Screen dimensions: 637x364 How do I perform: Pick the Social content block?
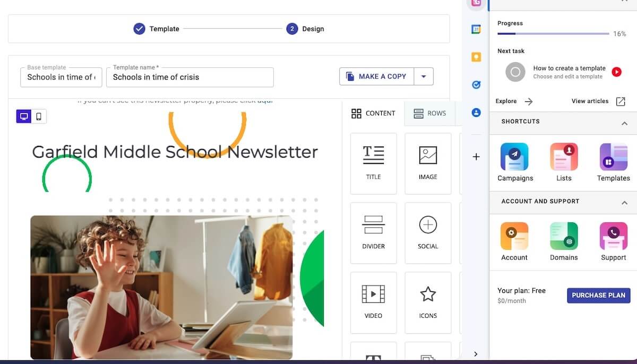click(427, 233)
